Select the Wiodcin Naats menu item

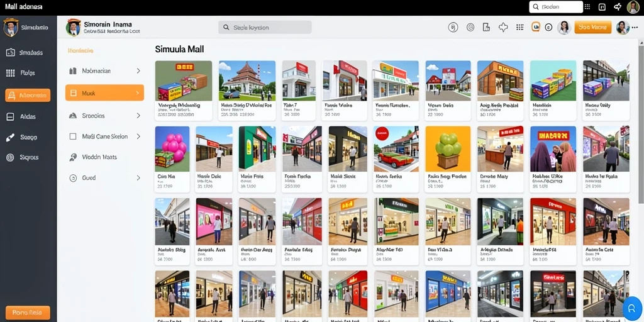point(105,157)
